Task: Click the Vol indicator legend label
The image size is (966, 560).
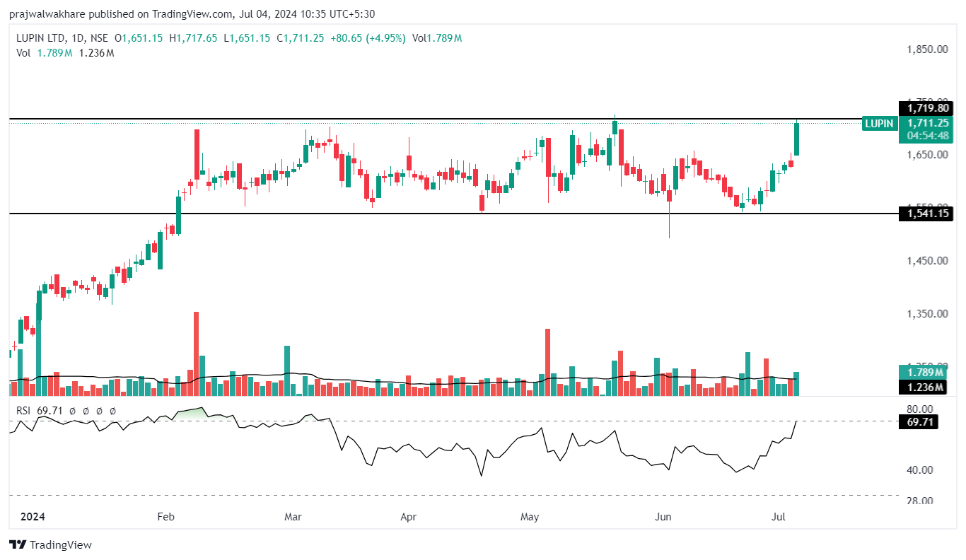Action: [23, 53]
